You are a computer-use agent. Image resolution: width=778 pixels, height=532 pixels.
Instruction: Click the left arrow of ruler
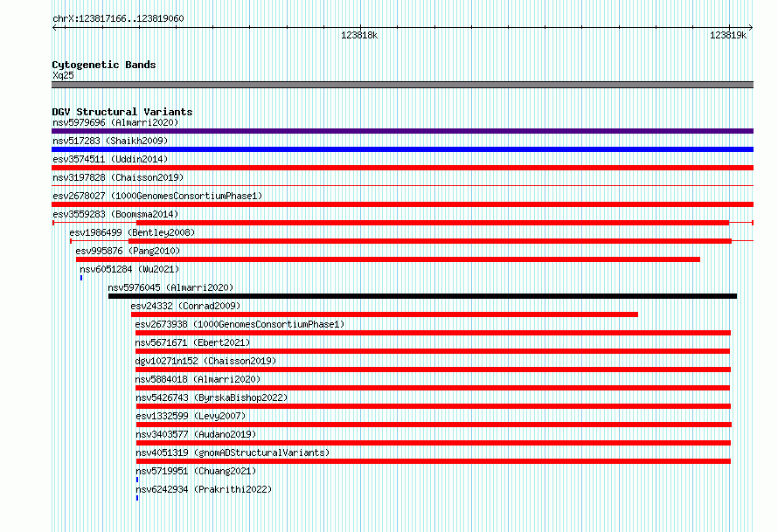pyautogui.click(x=54, y=28)
